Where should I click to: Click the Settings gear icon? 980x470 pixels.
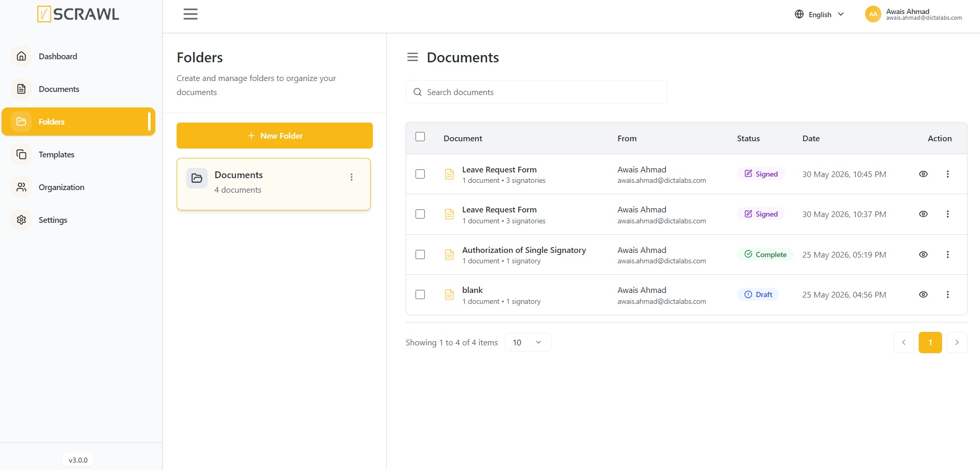[x=21, y=220]
